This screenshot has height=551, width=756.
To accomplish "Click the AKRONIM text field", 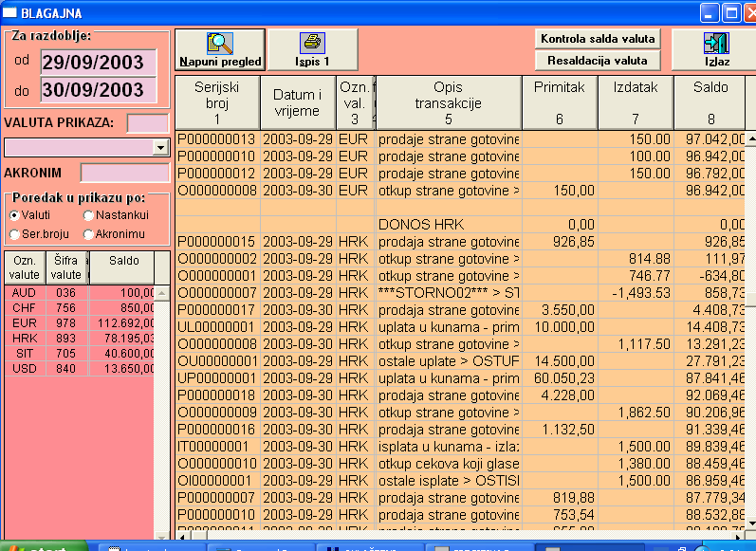I will [123, 173].
